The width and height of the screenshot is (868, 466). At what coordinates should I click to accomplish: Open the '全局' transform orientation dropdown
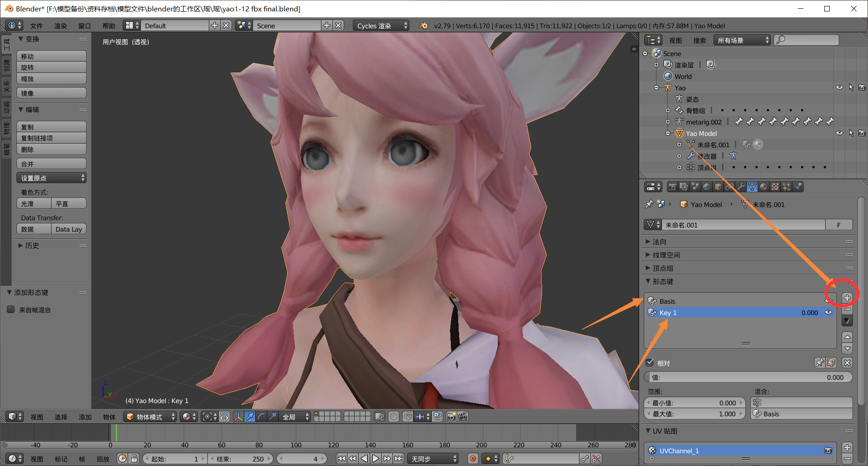click(x=295, y=417)
